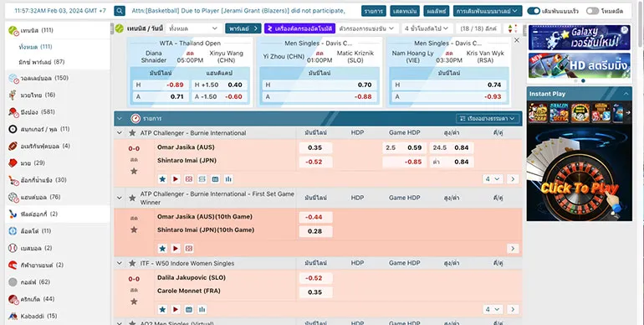Viewport: 644px width, 325px height.
Task: Open the results (ผลลัพธ์) tab
Action: click(437, 11)
